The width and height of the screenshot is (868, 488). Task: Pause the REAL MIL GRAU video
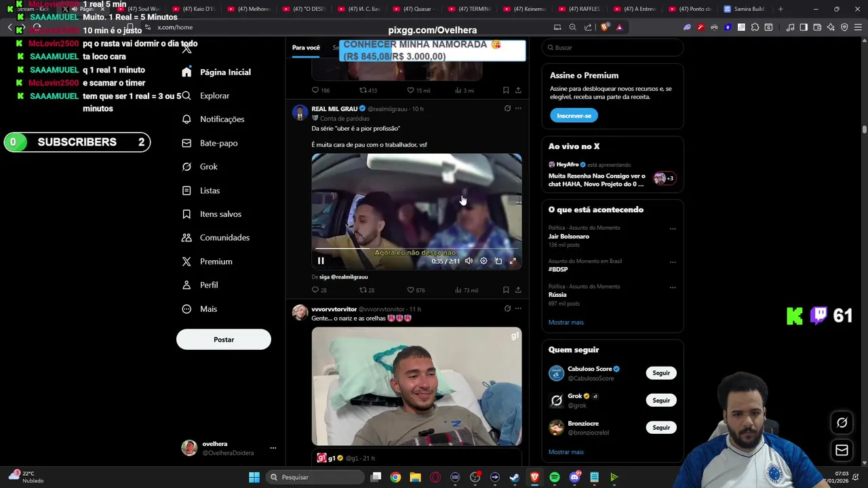(321, 261)
